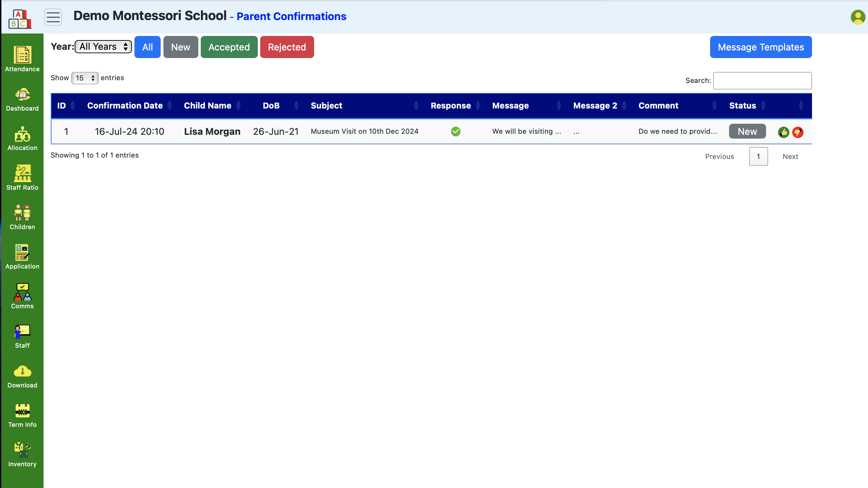Open the Application menu item
Image resolution: width=868 pixels, height=488 pixels.
(x=22, y=256)
